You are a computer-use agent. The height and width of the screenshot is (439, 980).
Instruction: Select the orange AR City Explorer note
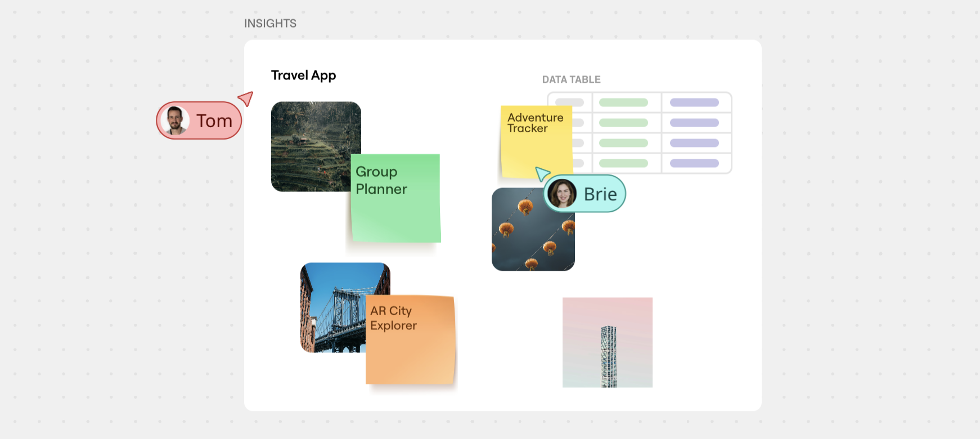(x=410, y=349)
